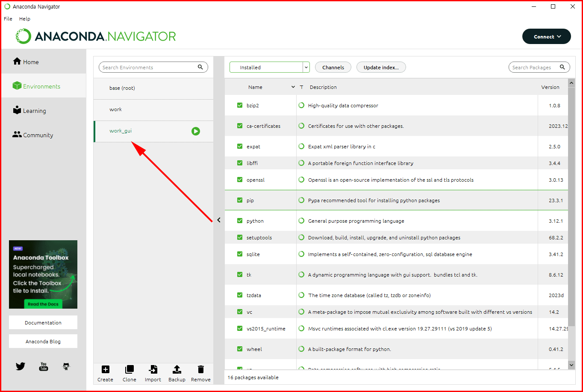Open the File menu

click(x=8, y=19)
